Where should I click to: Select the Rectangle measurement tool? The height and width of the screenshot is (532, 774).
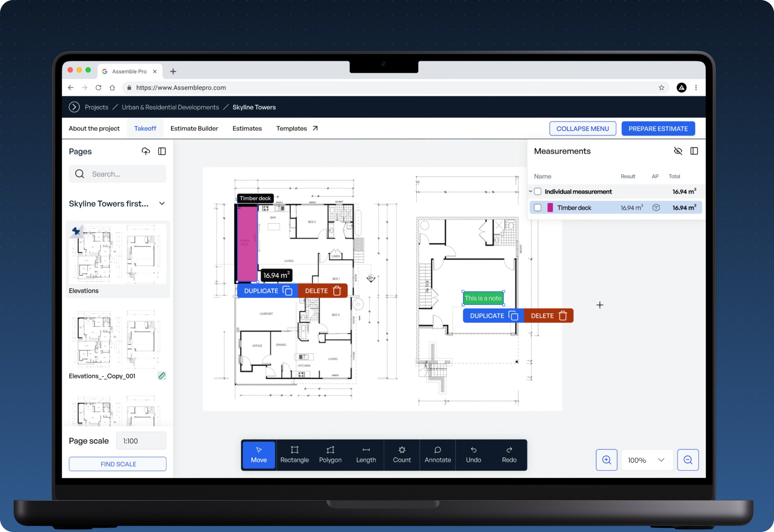[x=294, y=455]
